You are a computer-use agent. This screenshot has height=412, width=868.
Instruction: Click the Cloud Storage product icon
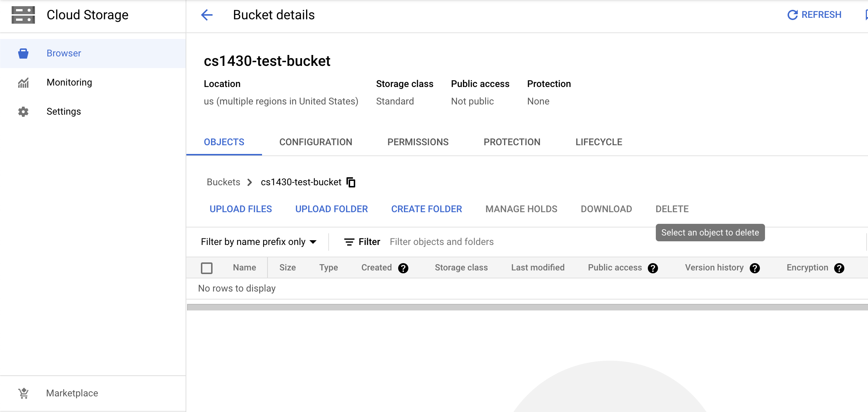click(x=23, y=15)
